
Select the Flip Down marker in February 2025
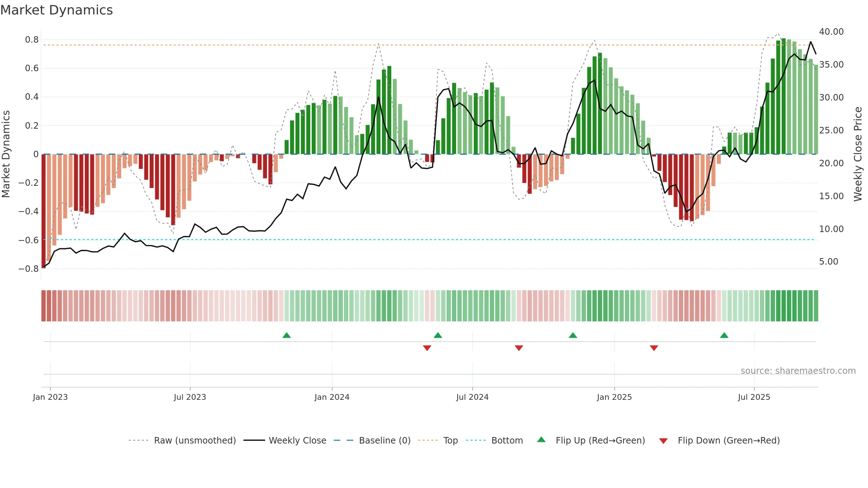[654, 348]
